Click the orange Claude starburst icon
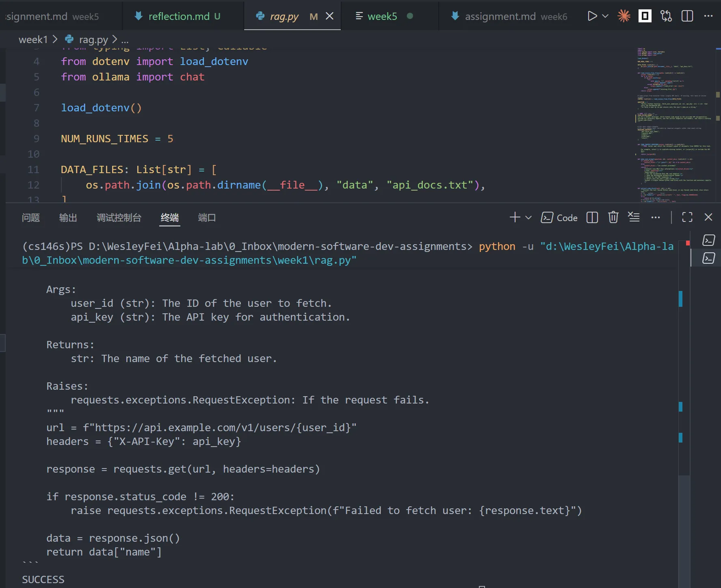 624,16
